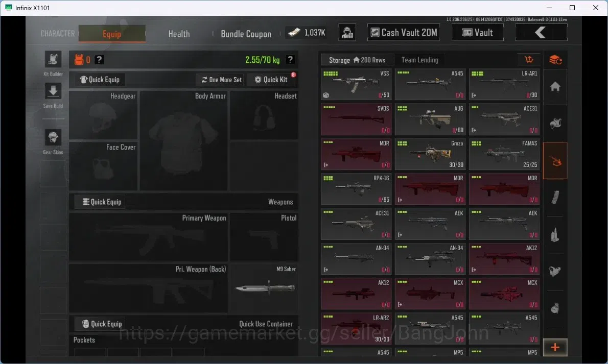This screenshot has height=364, width=608.
Task: Select the empty Headset slot
Action: (264, 115)
